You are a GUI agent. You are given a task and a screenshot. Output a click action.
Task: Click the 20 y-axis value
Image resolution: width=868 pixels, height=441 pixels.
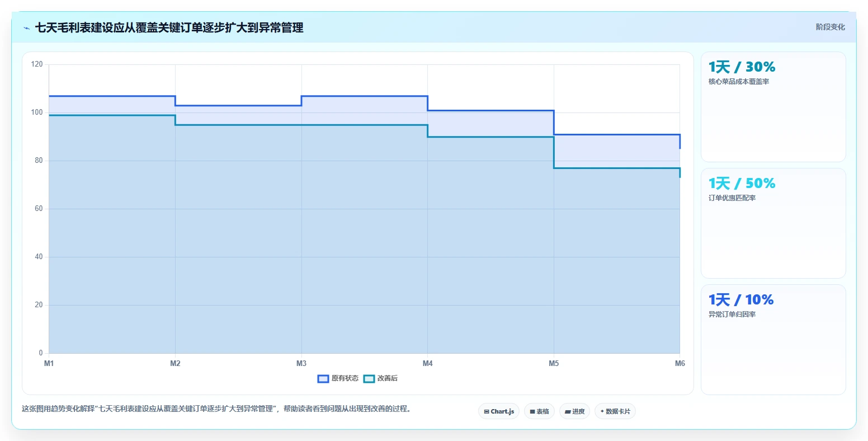pos(39,305)
